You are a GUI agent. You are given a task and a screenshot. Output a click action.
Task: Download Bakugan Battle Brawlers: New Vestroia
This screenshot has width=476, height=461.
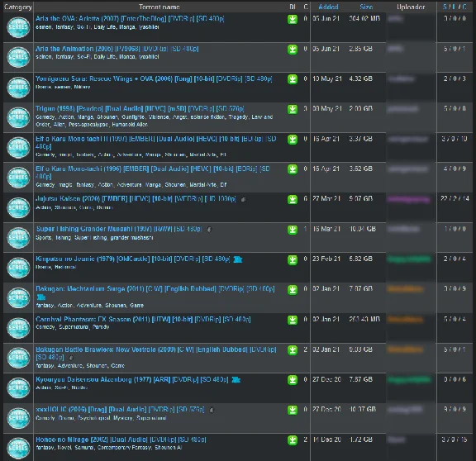point(293,350)
